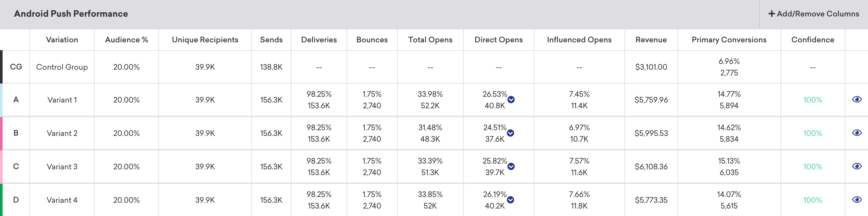Click the Primary Conversions column header
Image resolution: width=868 pixels, height=216 pixels.
pos(729,40)
